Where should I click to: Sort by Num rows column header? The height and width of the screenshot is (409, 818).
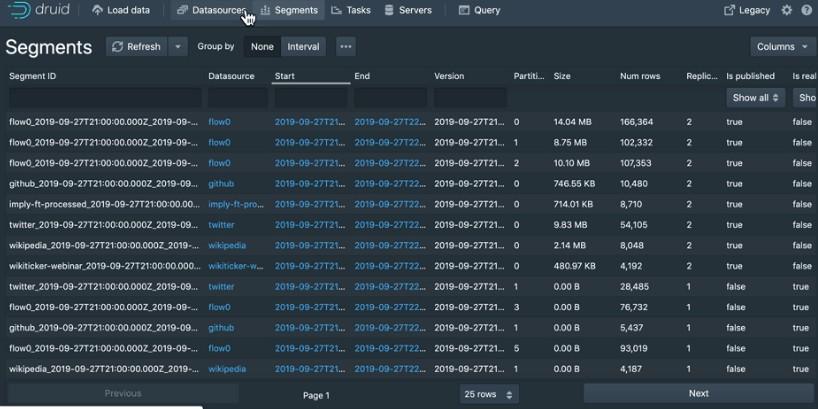click(640, 76)
